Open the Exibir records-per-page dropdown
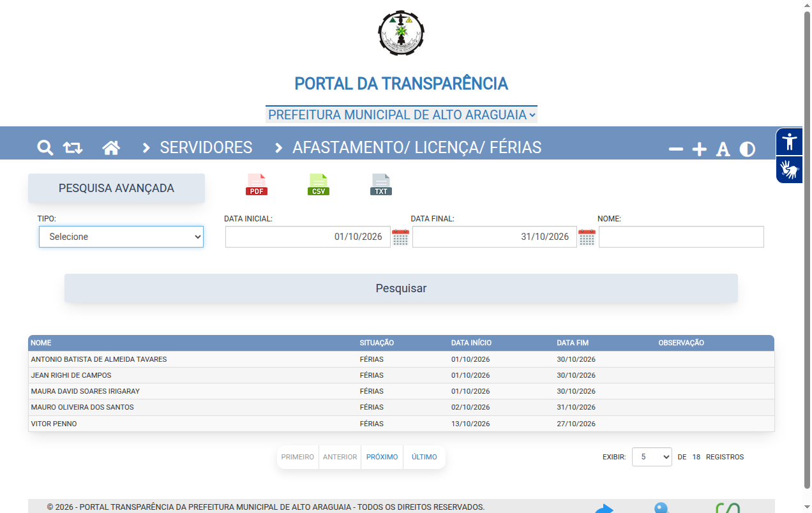This screenshot has height=513, width=812. click(652, 457)
